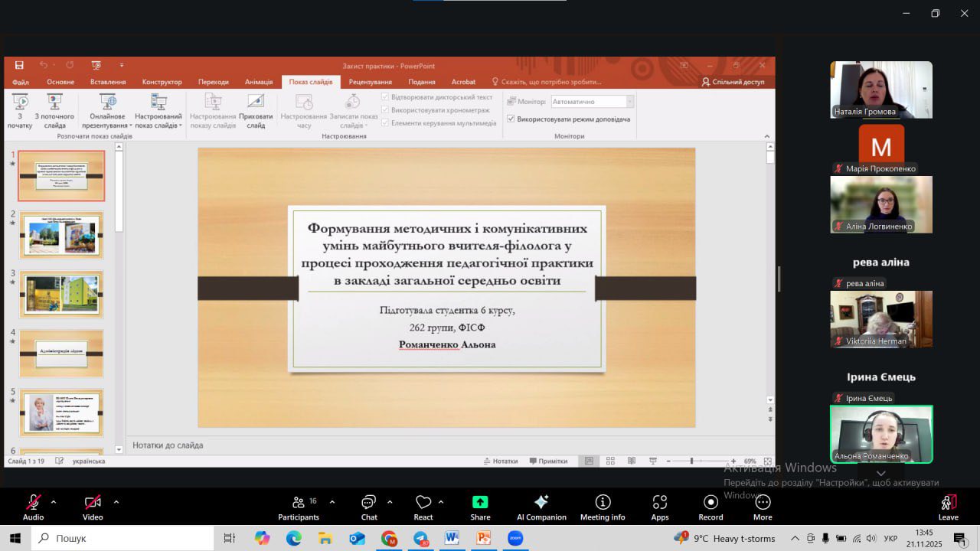Unmute the microphone with Audio button
Viewport: 980px width, 551px height.
(33, 507)
